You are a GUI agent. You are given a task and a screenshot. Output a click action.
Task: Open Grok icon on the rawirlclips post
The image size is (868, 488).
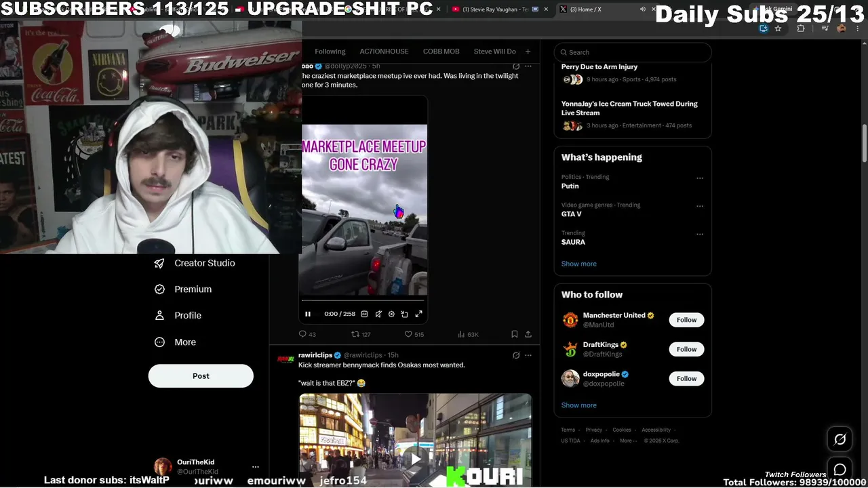coord(516,355)
